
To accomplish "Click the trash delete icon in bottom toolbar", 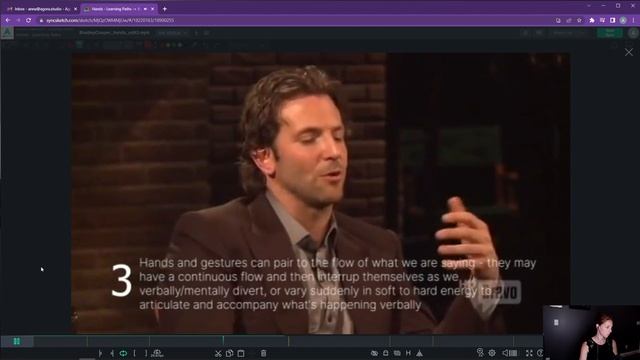I will pos(264,353).
